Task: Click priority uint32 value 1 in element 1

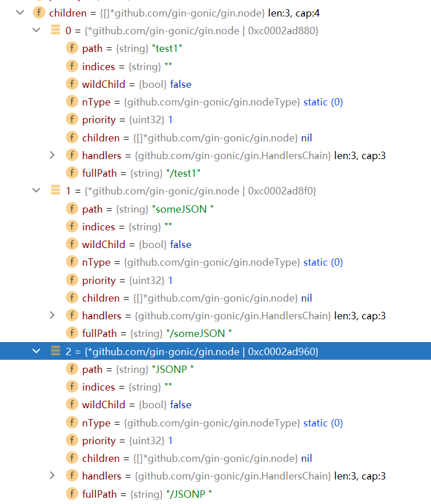Action: point(170,281)
